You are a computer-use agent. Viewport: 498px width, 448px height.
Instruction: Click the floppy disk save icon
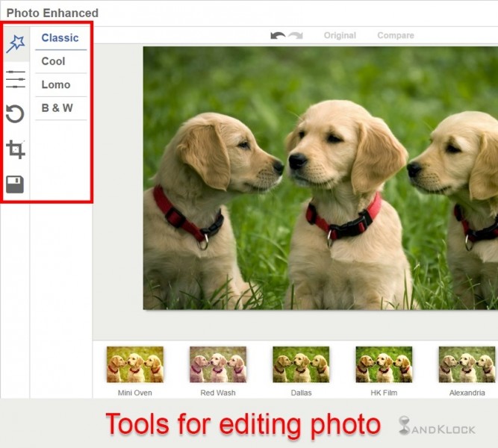pos(15,184)
